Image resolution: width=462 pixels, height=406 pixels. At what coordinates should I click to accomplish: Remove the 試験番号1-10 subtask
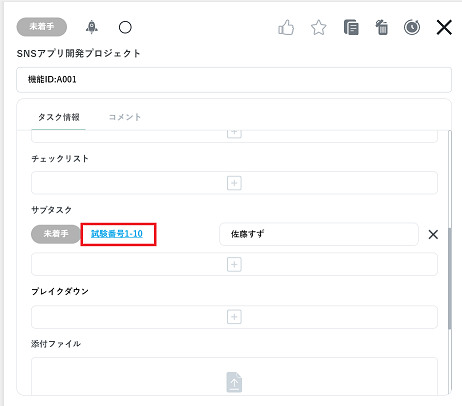pyautogui.click(x=433, y=234)
